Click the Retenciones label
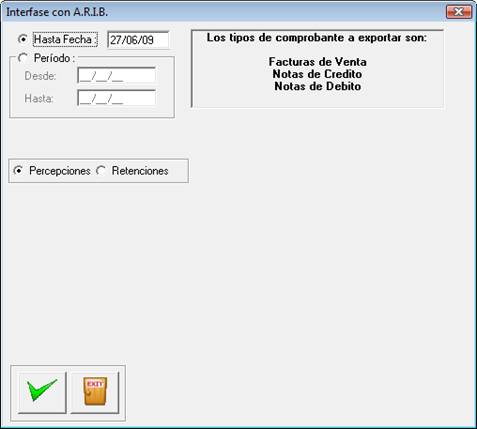Viewport: 477px width, 429px height. click(x=140, y=171)
